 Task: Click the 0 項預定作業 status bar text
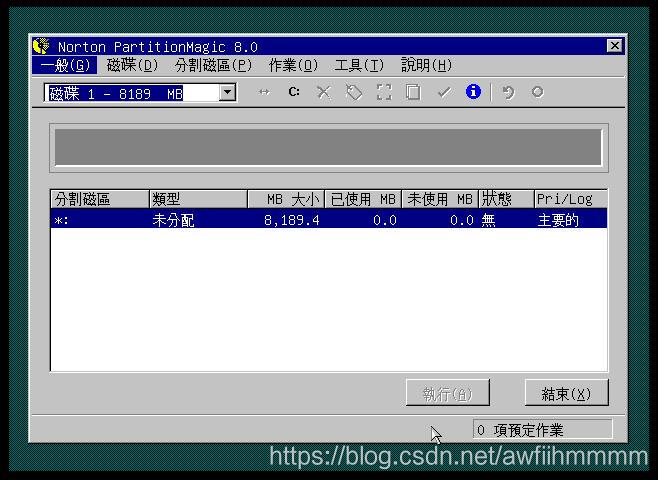pos(520,430)
